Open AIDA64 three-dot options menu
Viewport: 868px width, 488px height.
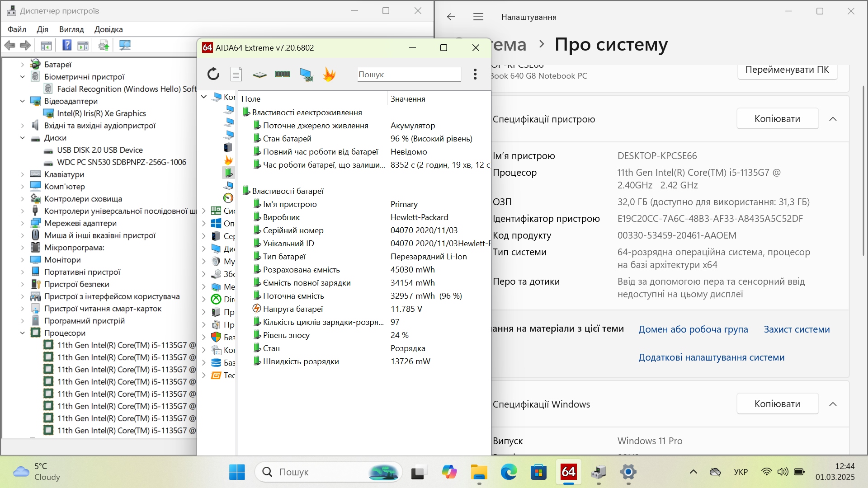475,74
